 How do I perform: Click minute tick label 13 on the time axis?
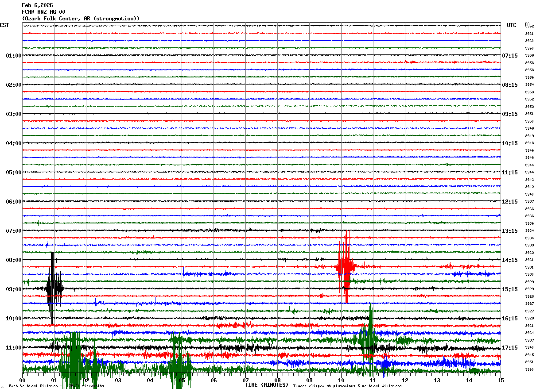pyautogui.click(x=437, y=380)
